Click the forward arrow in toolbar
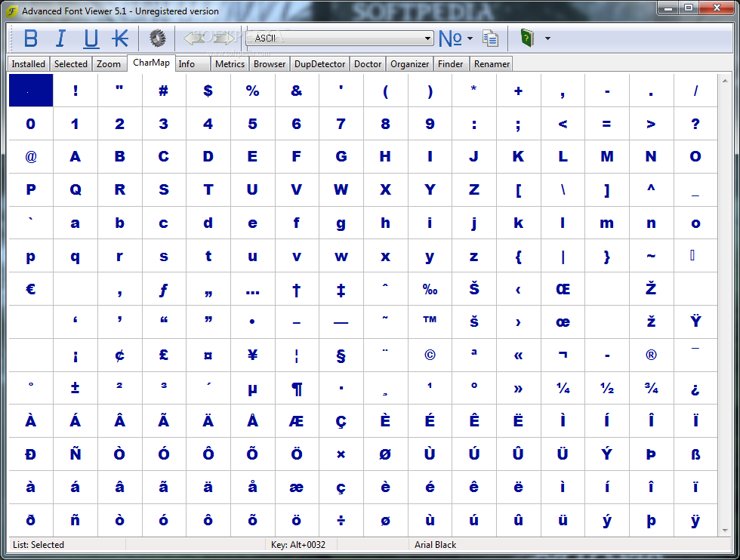 [x=224, y=38]
